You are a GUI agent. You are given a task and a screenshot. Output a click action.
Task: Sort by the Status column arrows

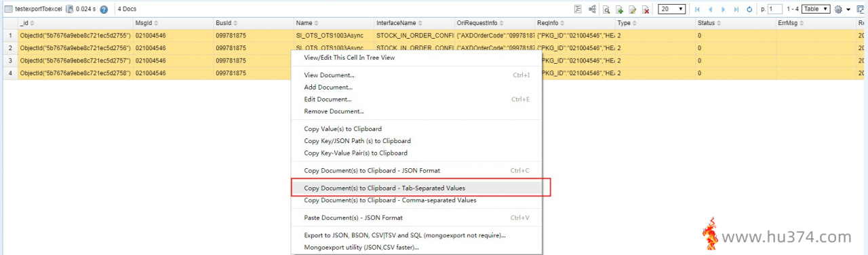(719, 23)
